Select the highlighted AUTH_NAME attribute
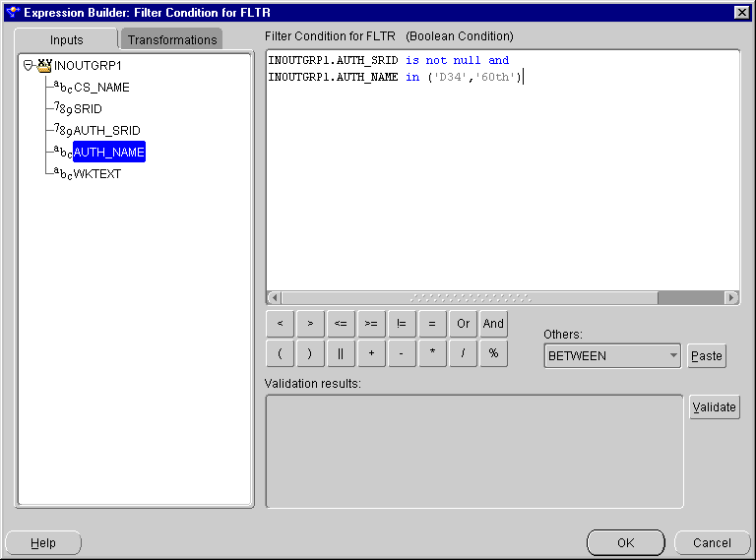This screenshot has height=560, width=756. 109,153
